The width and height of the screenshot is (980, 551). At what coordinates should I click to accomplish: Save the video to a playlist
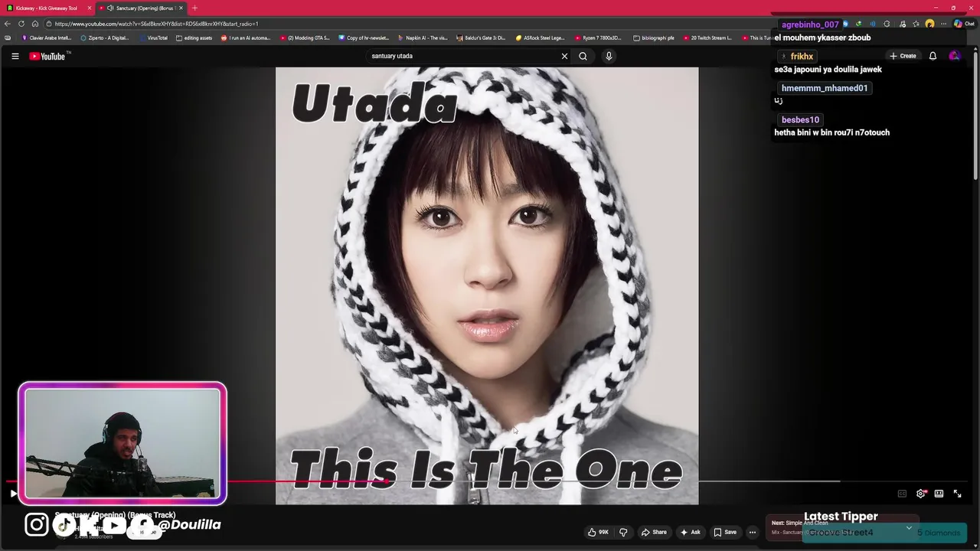coord(724,532)
